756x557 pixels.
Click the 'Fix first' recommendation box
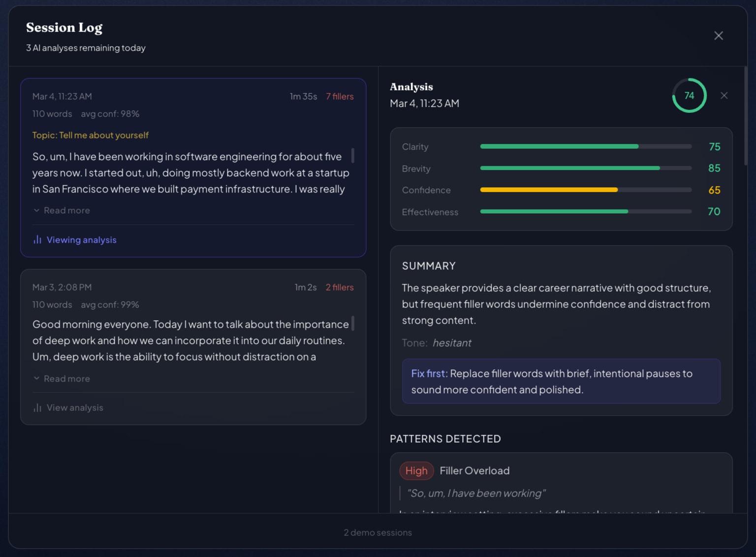561,381
